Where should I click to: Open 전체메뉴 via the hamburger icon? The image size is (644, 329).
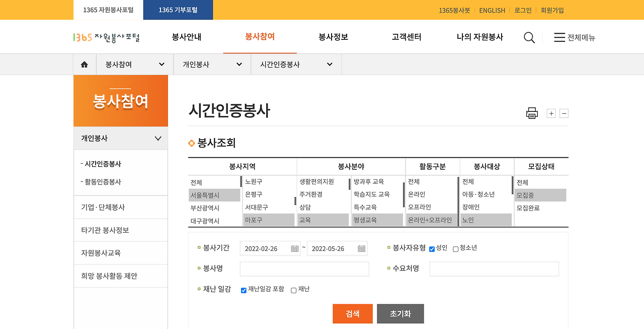560,37
